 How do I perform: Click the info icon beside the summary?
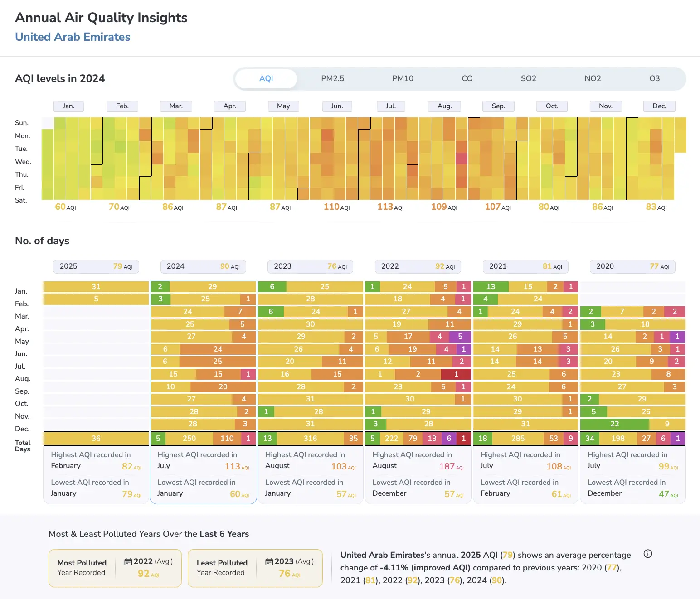pos(648,554)
